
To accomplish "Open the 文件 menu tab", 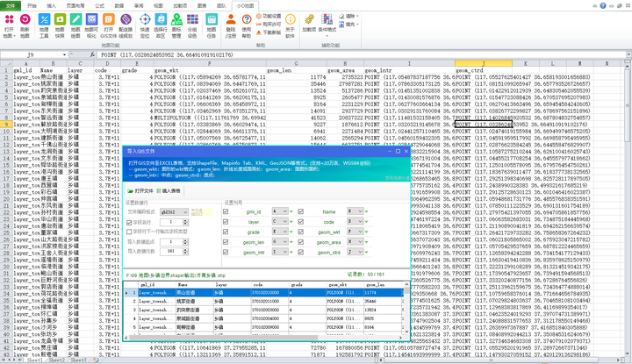I will pos(9,4).
